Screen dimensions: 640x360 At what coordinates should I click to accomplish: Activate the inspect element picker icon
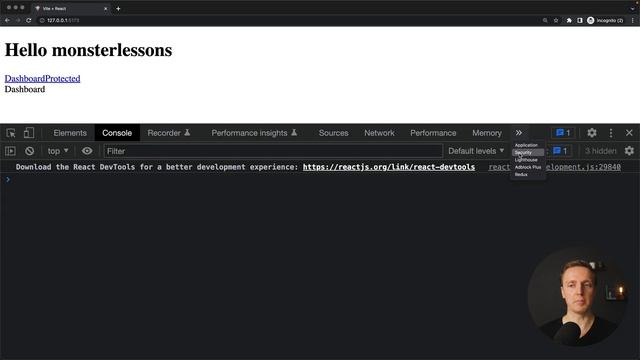click(11, 133)
